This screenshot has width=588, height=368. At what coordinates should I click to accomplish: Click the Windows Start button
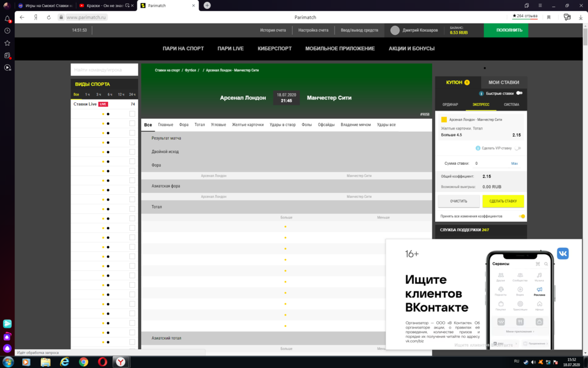coord(8,362)
